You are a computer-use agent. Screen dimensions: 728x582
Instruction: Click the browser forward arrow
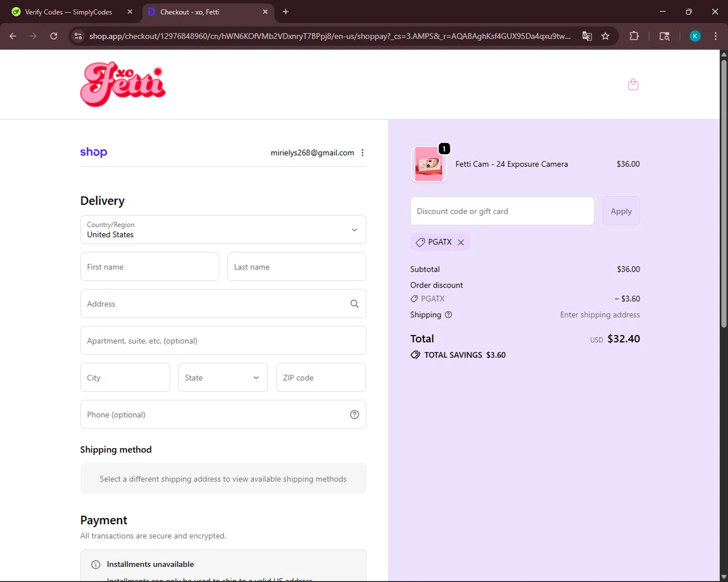tap(33, 36)
